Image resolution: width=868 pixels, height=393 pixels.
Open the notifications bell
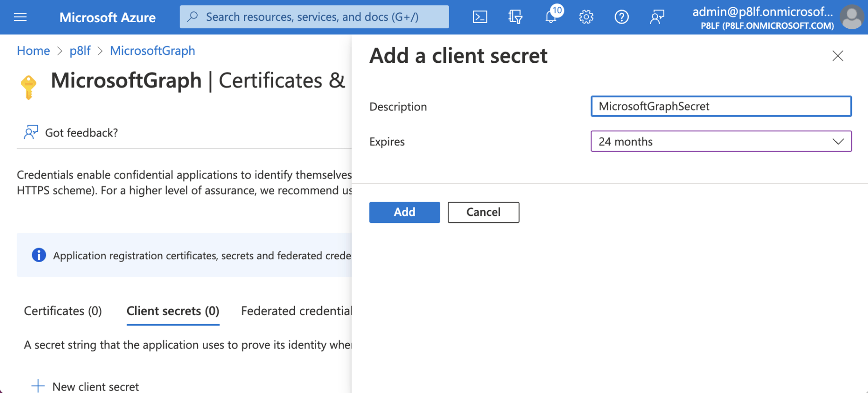tap(551, 17)
